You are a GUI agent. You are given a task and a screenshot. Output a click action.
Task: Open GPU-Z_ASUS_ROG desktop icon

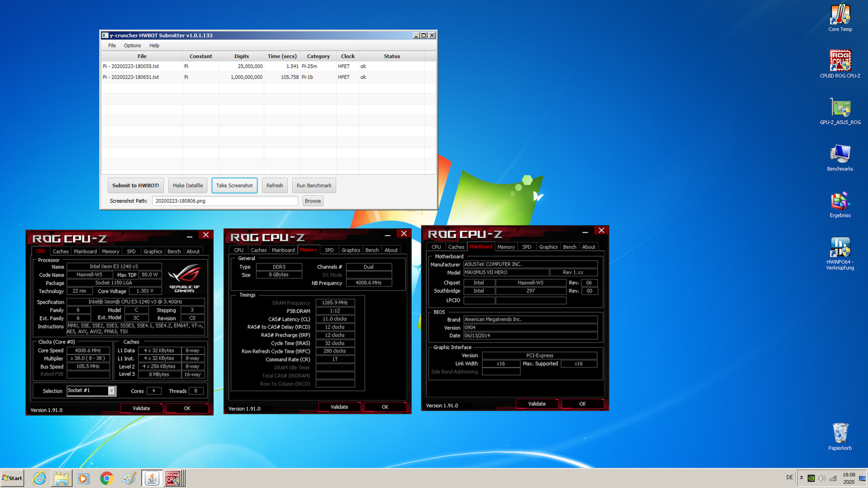(840, 111)
